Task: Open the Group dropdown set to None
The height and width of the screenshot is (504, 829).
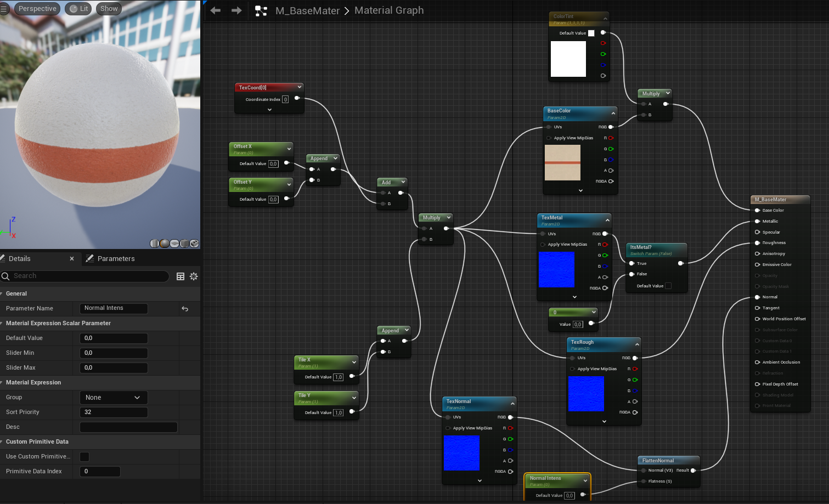Action: pos(113,398)
